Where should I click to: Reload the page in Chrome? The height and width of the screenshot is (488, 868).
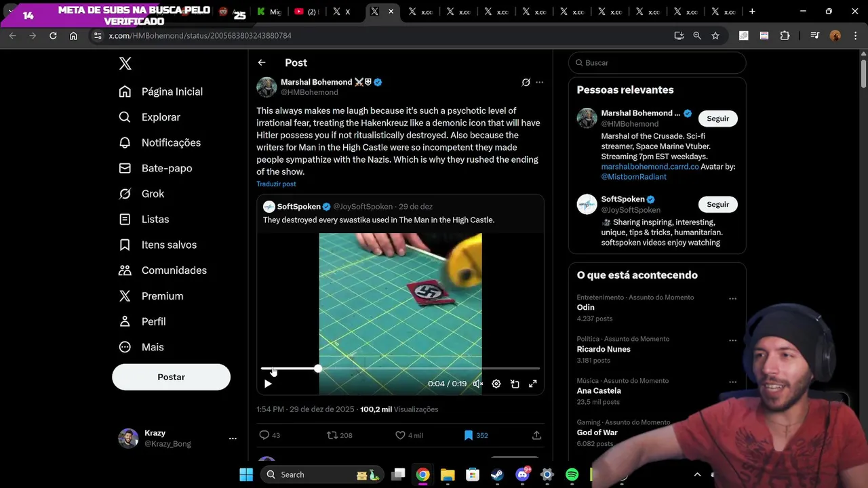click(x=53, y=36)
